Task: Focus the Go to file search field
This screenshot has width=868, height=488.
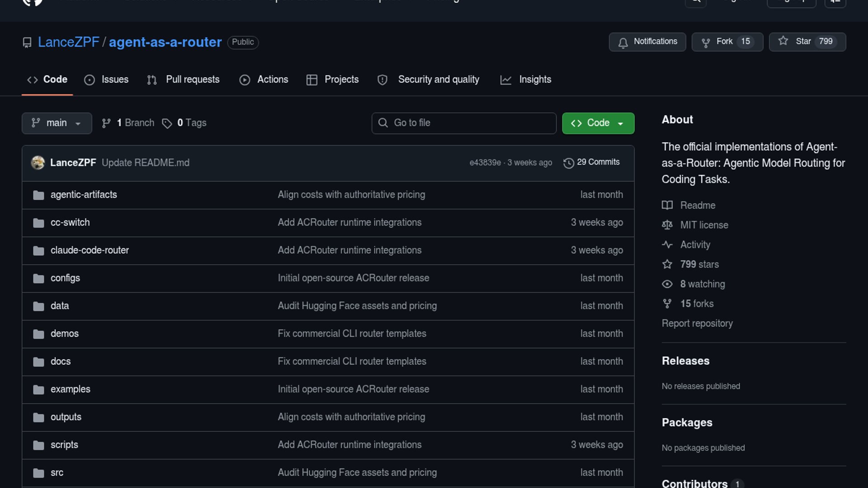Action: (x=464, y=123)
